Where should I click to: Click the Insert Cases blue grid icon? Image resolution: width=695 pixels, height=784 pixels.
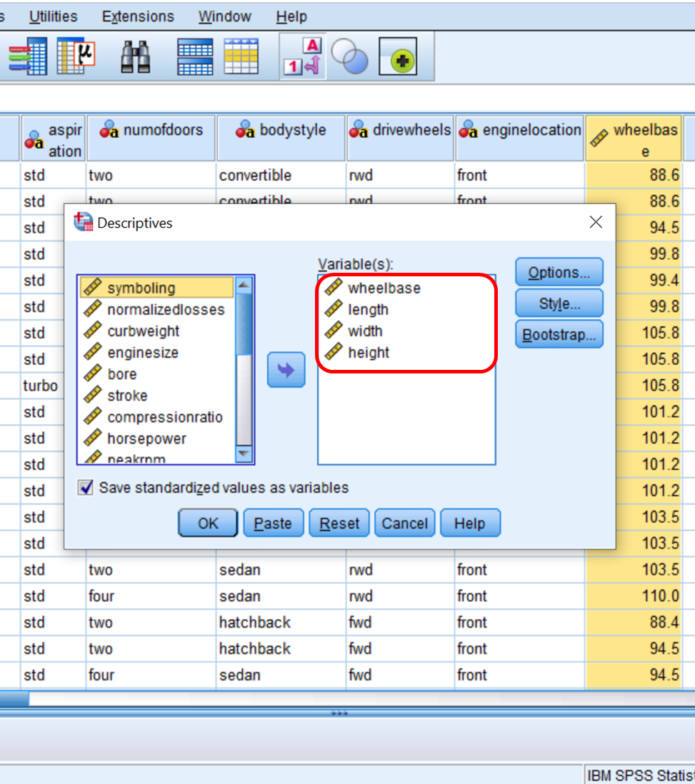195,56
